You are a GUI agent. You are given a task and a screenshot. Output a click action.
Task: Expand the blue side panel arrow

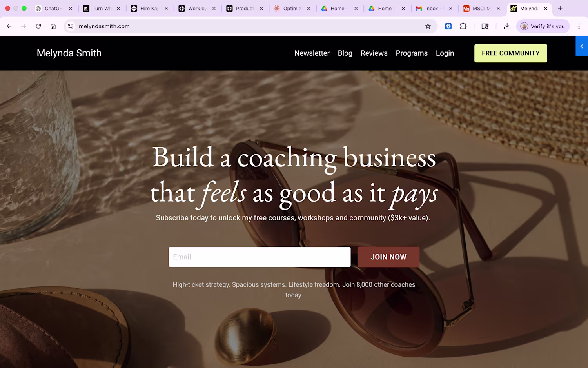[x=582, y=46]
